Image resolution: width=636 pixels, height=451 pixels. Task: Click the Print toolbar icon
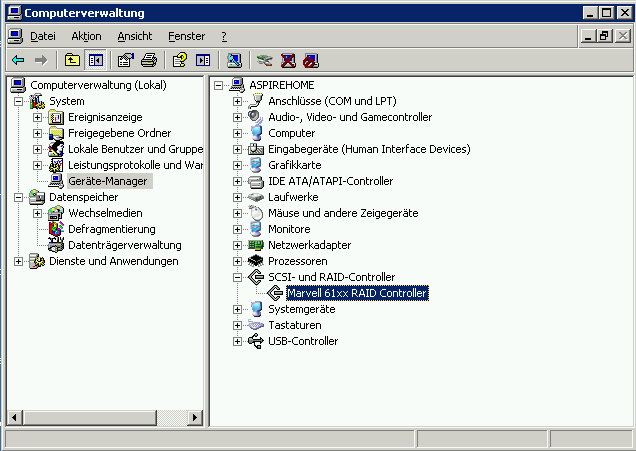coord(149,60)
